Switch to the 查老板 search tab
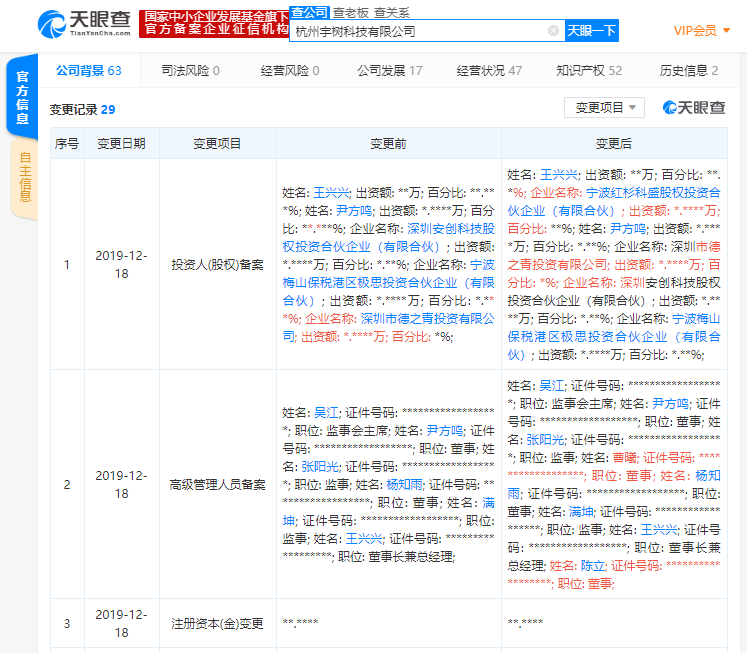The image size is (747, 653). [x=351, y=13]
